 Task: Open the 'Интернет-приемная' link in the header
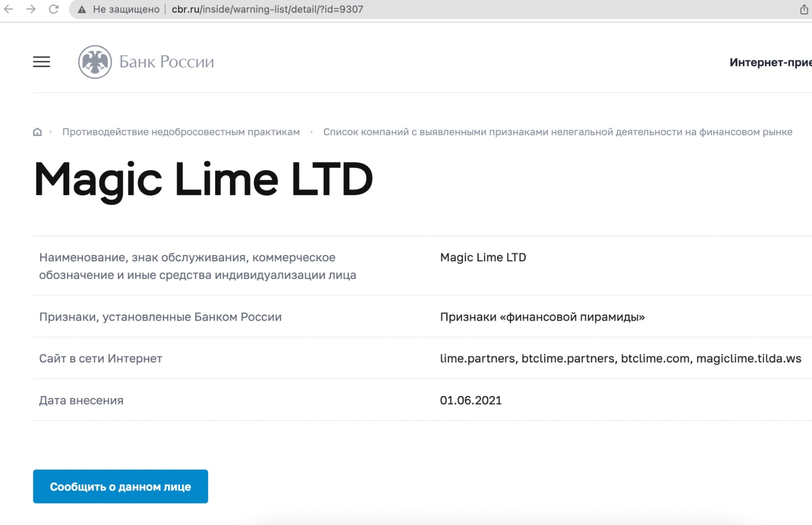771,62
